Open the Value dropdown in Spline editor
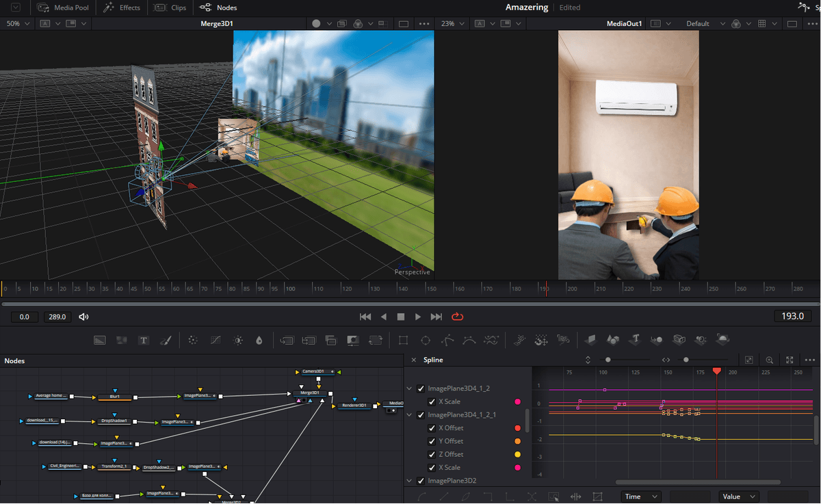Viewport: 821px width, 504px height. [740, 496]
